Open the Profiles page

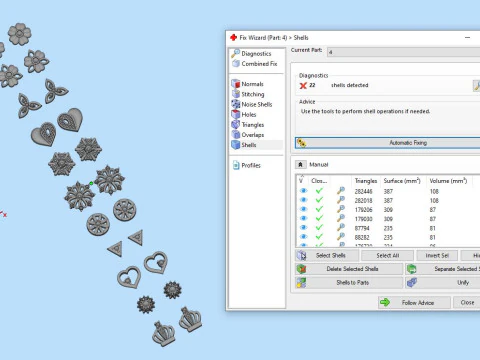point(247,165)
